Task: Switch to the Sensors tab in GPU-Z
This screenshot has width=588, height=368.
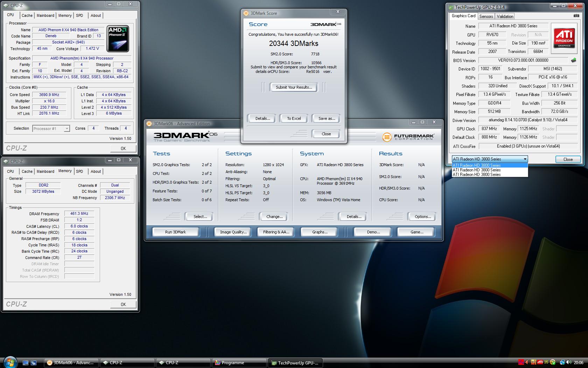Action: point(486,16)
